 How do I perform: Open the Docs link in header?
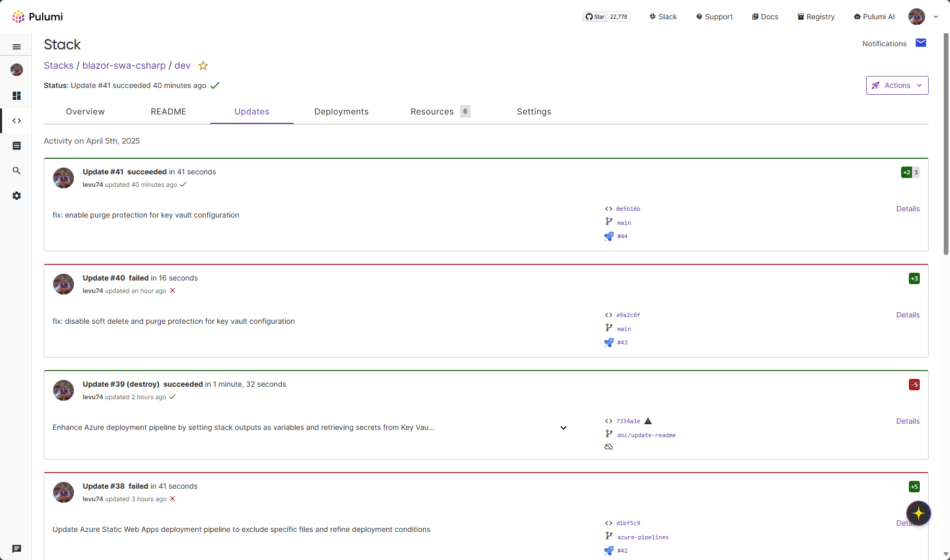765,17
